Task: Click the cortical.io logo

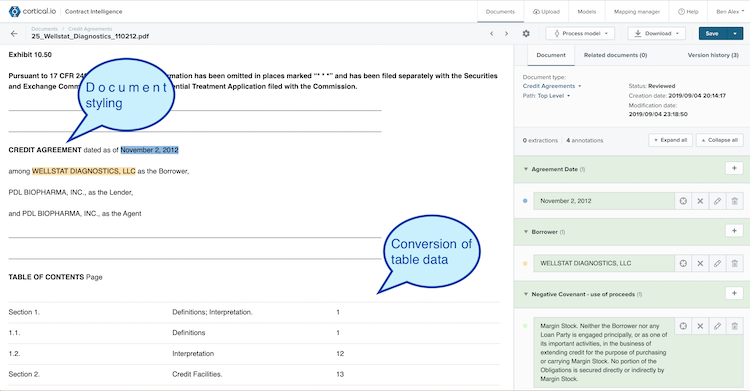Action: 32,11
